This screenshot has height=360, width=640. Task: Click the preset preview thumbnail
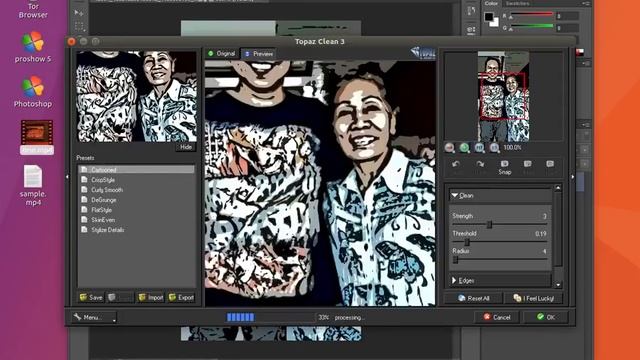tap(136, 96)
